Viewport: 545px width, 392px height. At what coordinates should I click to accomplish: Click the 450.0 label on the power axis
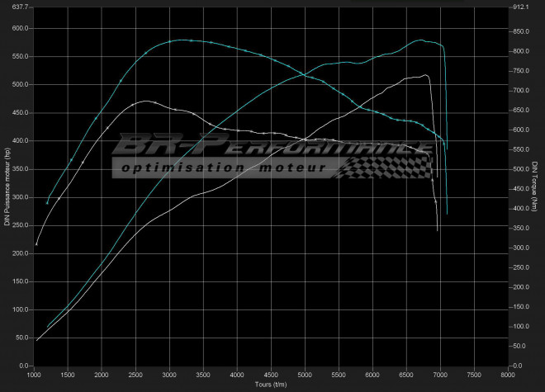(18, 112)
